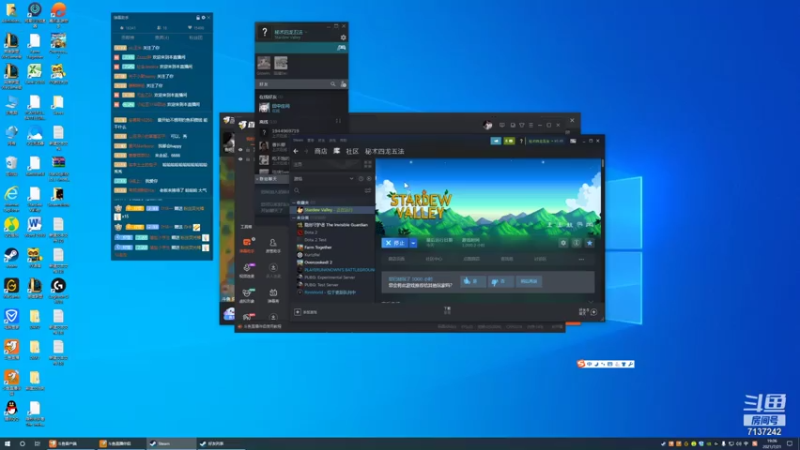Open the 下载 downloads section in Steam's bottom bar
Screen dimensions: 800x450
click(447, 310)
